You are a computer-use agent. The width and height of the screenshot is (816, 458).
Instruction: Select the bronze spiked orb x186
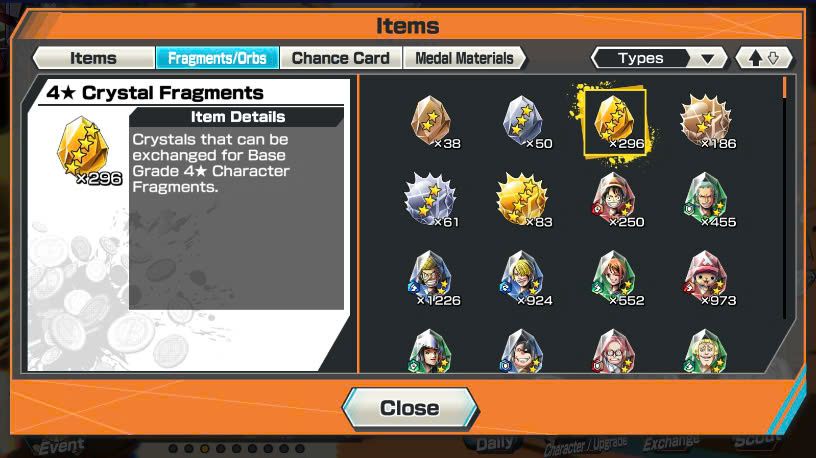707,122
